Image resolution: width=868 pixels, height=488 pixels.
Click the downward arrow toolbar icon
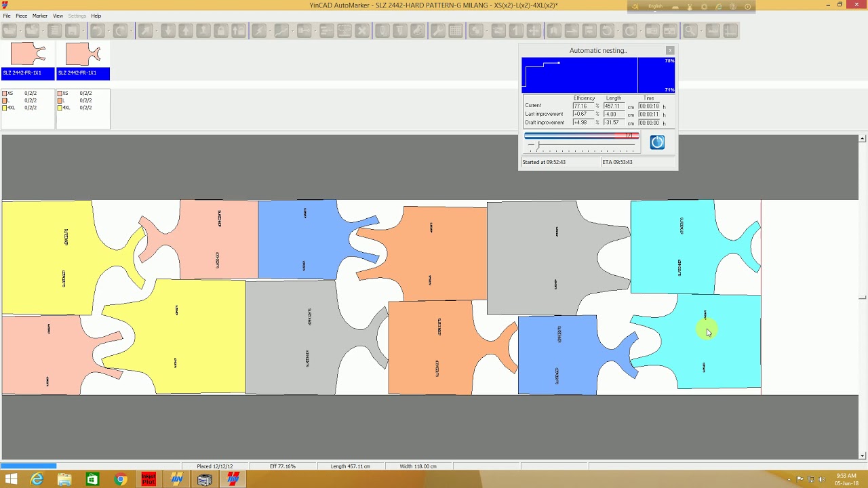[x=168, y=30]
